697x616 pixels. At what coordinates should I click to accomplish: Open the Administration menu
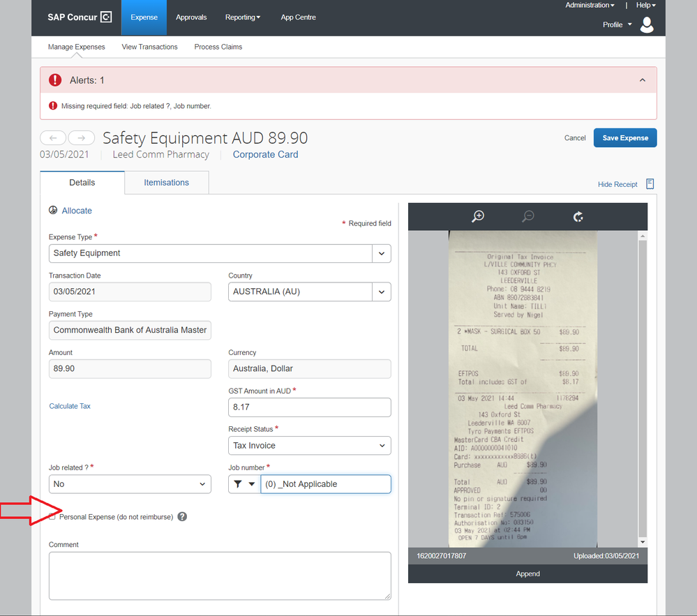pos(590,6)
